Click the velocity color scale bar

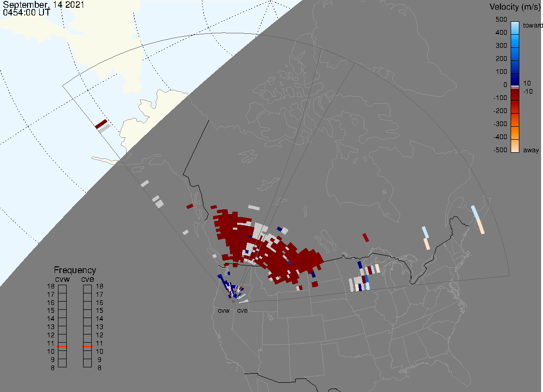click(x=515, y=87)
